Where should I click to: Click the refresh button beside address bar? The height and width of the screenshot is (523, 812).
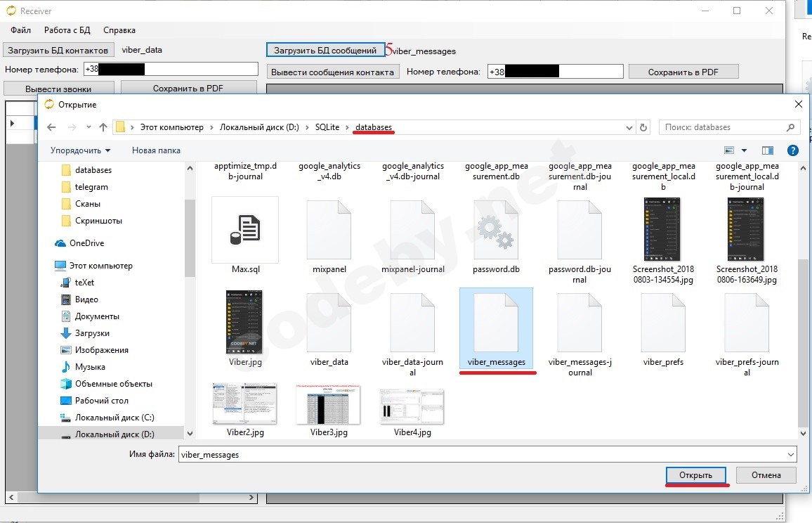pyautogui.click(x=643, y=127)
